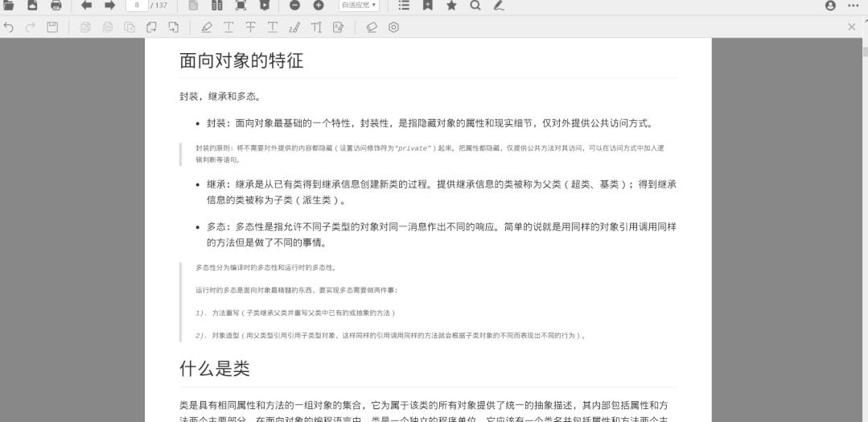Click the extract page icon with arrow
Screen dimensions: 868x422
173,27
